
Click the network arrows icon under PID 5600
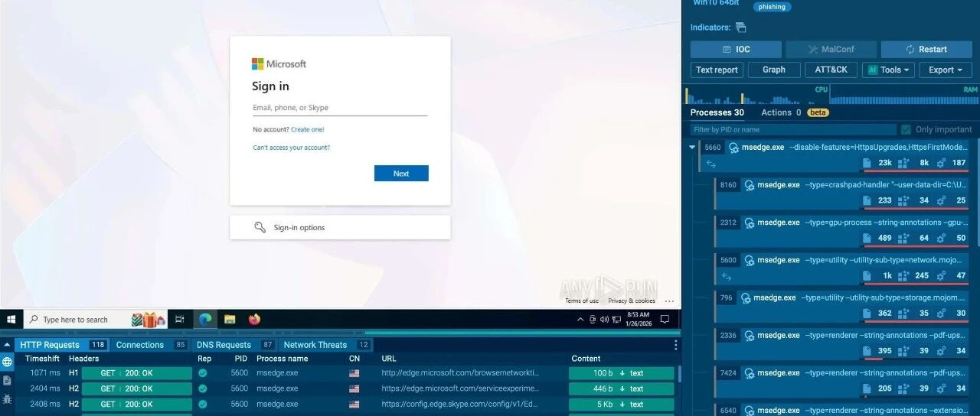(727, 276)
